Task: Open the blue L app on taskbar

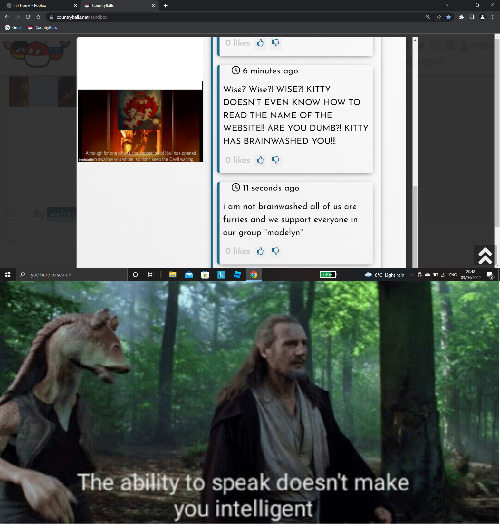Action: [x=221, y=275]
